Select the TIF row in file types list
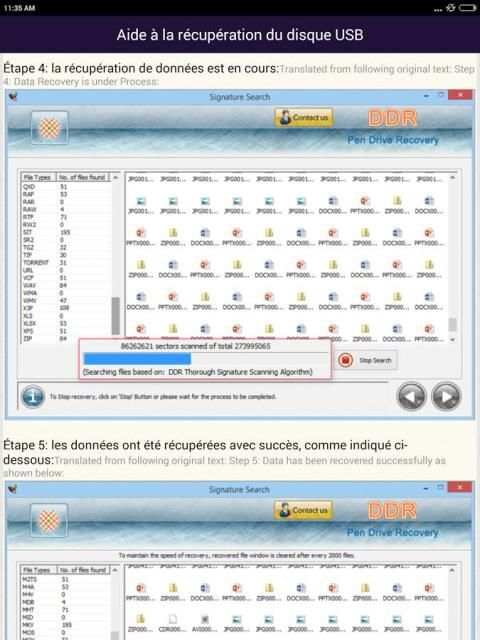The width and height of the screenshot is (480, 640). click(x=66, y=255)
